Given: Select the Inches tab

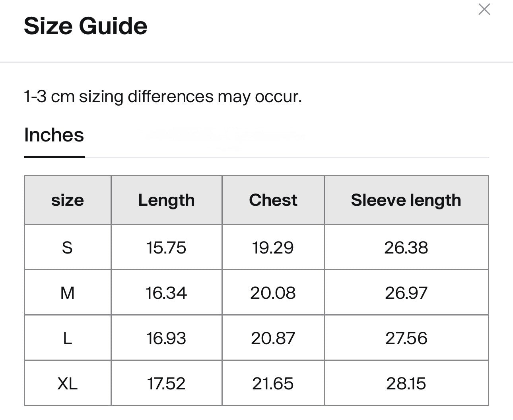Looking at the screenshot, I should 54,135.
